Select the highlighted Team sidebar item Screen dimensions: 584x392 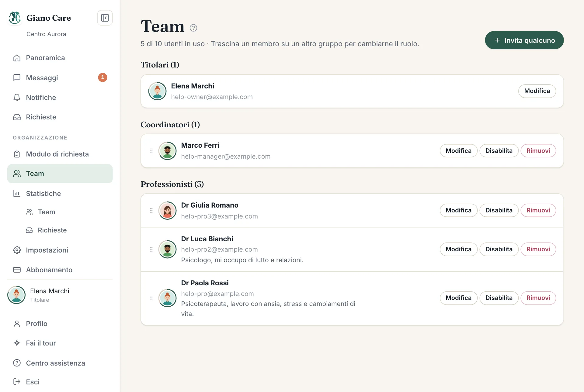pyautogui.click(x=60, y=174)
